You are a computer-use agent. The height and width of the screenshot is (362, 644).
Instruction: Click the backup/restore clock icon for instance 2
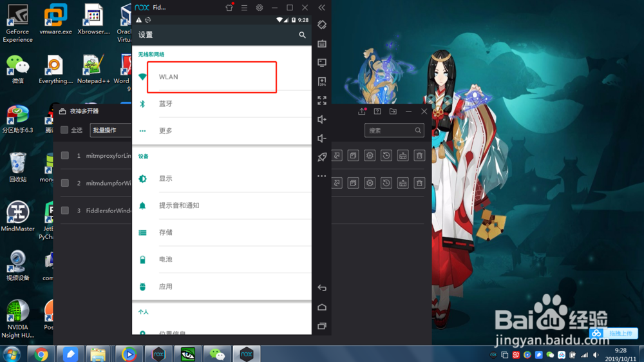(x=386, y=183)
